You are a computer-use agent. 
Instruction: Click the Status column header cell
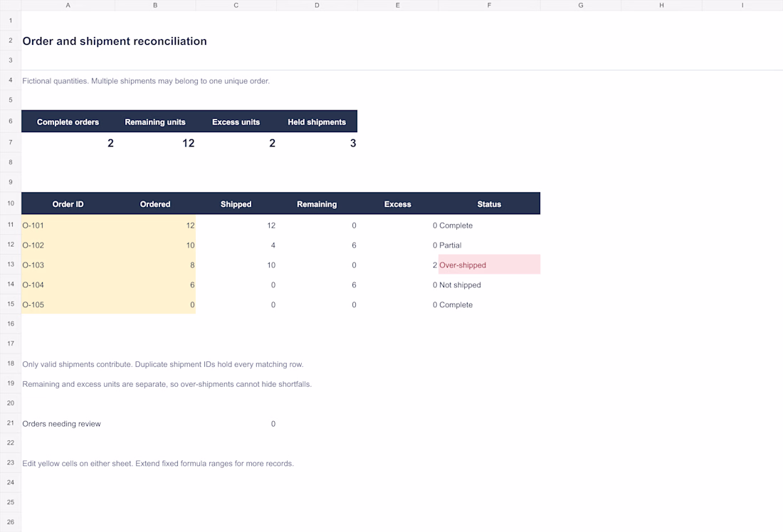point(489,204)
